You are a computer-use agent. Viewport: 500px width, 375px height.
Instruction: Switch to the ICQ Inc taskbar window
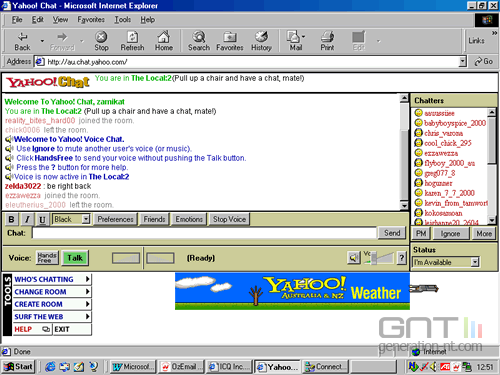pos(230,367)
